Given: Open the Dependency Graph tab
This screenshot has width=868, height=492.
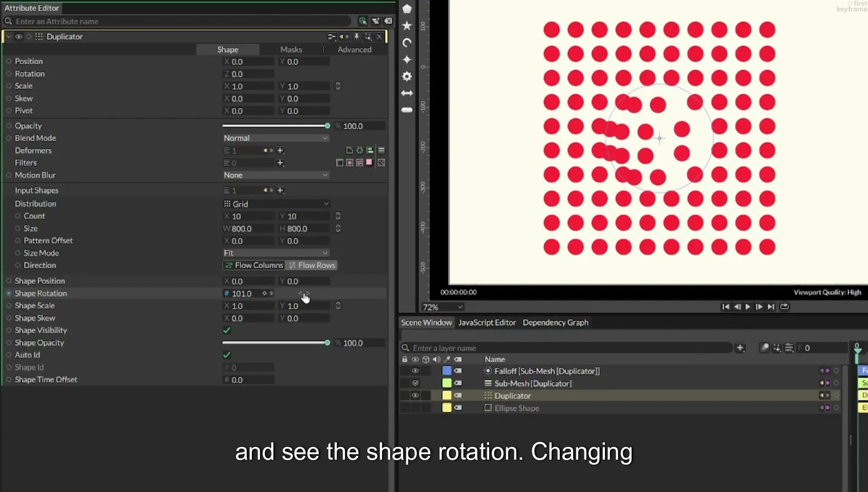Looking at the screenshot, I should click(x=556, y=322).
